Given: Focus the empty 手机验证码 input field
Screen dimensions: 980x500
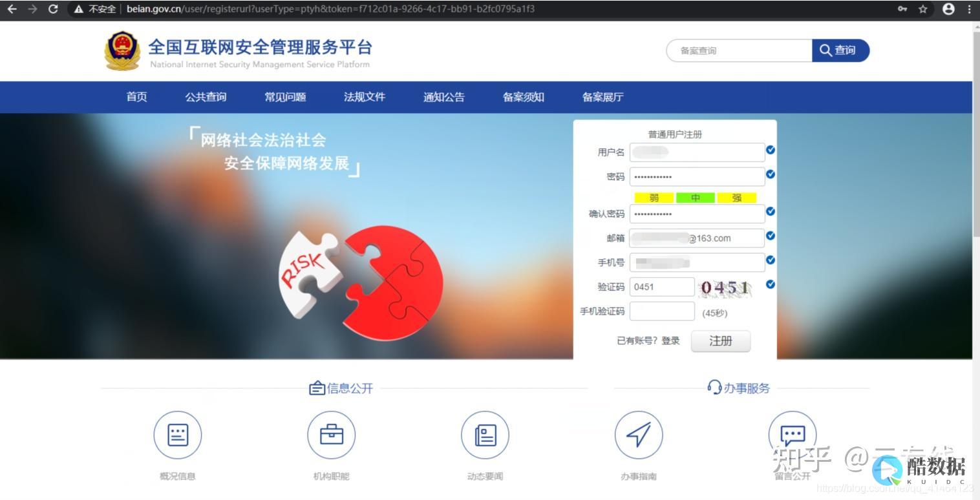Looking at the screenshot, I should (662, 311).
